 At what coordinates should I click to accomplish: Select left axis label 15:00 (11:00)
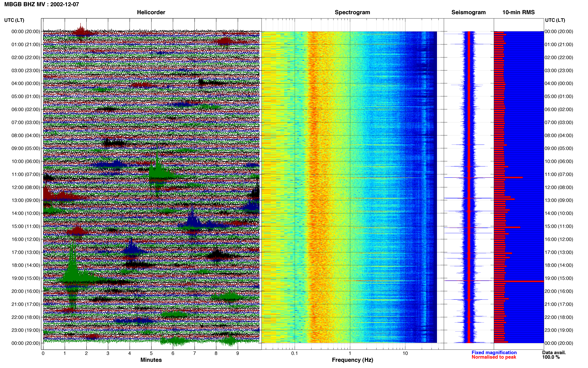tap(26, 226)
